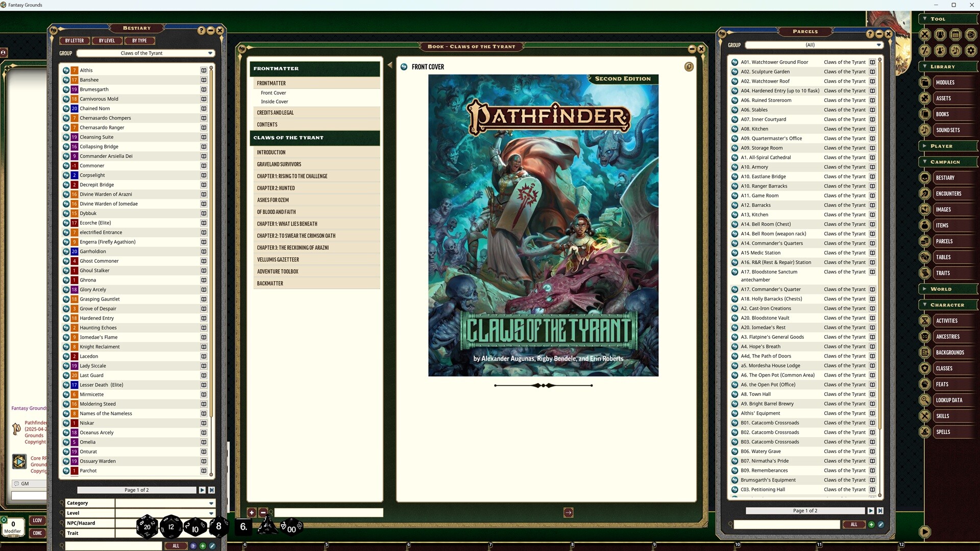Open the Options gear icon
Viewport: 980px width, 551px height.
pyautogui.click(x=970, y=51)
